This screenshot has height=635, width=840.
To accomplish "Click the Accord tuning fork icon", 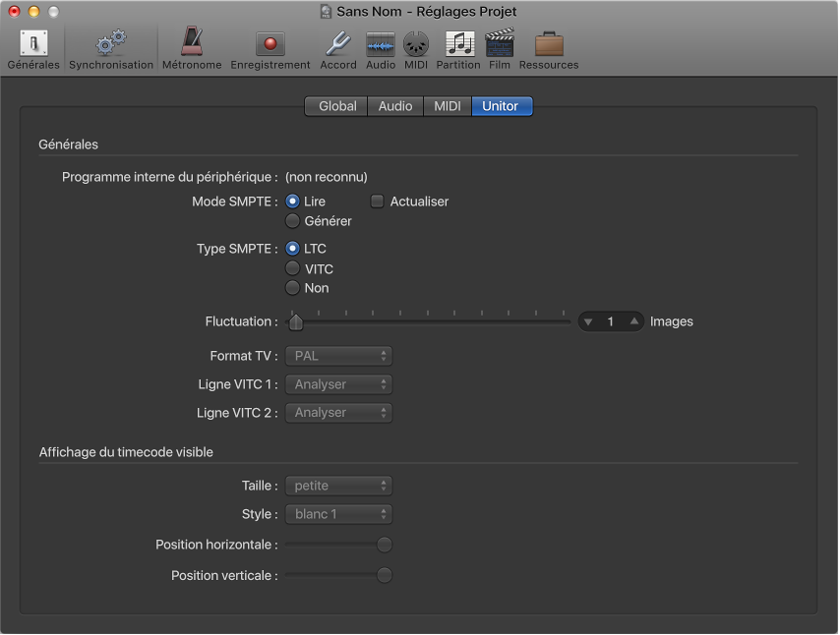I will 338,44.
